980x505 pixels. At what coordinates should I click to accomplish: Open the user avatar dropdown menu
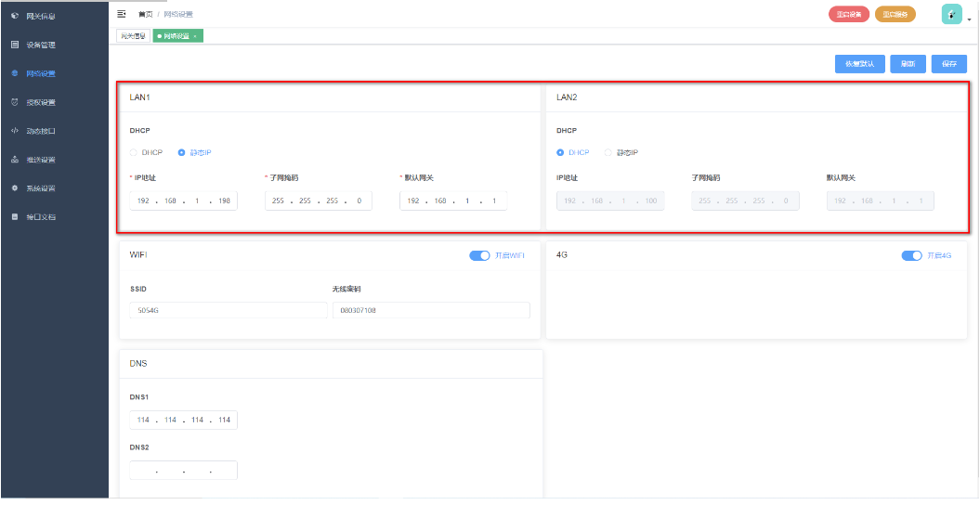[x=952, y=14]
